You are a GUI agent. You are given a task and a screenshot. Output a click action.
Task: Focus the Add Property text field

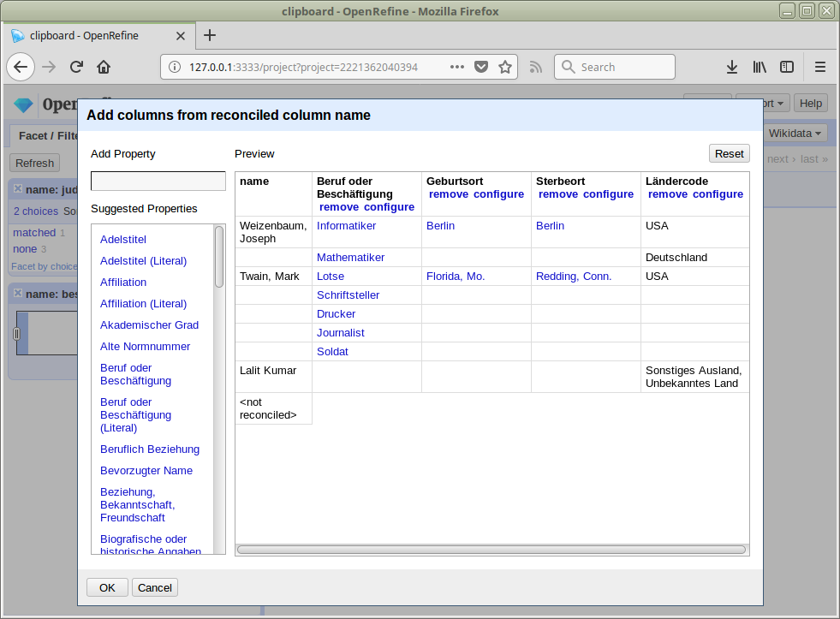point(158,182)
